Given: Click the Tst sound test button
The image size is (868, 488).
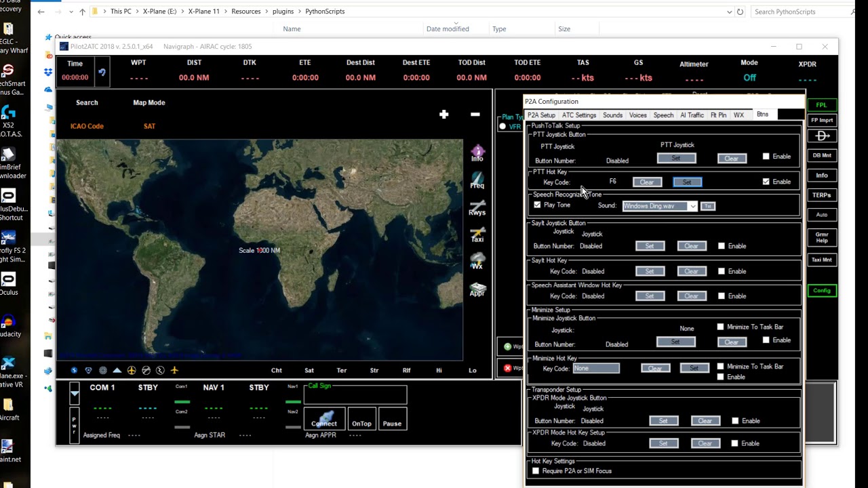Looking at the screenshot, I should click(707, 206).
